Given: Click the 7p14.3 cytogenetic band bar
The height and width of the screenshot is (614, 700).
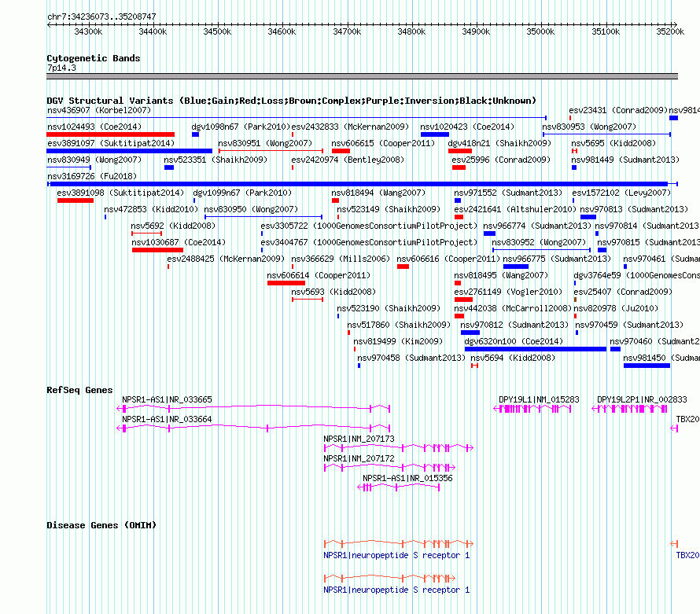Looking at the screenshot, I should (x=362, y=76).
